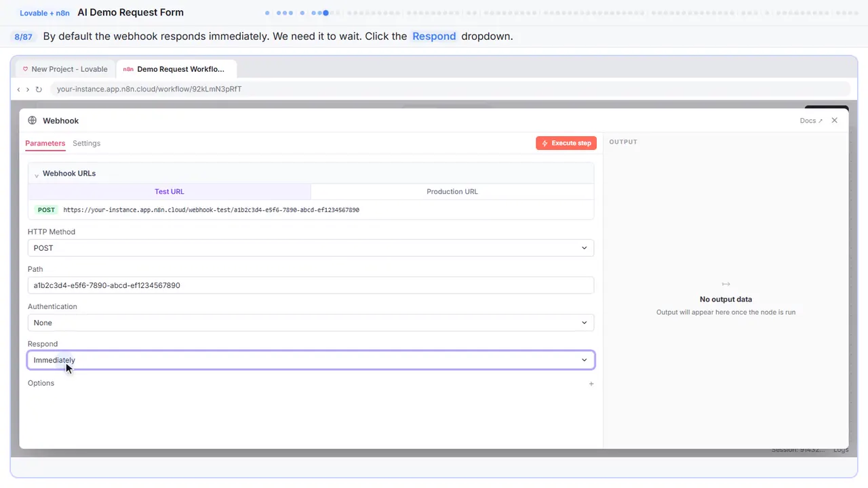
Task: Click the Webhook globe icon
Action: 32,121
